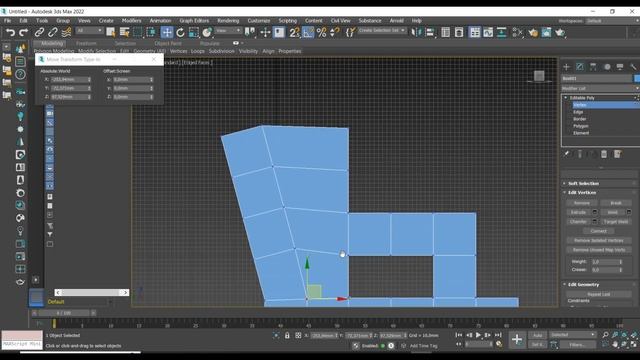Click the Connect button
This screenshot has width=640, height=360.
point(598,231)
